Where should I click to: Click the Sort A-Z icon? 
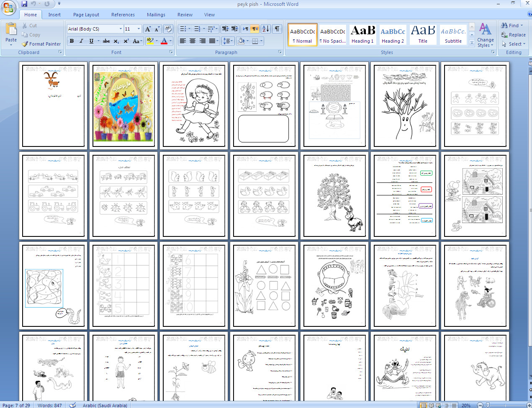266,29
